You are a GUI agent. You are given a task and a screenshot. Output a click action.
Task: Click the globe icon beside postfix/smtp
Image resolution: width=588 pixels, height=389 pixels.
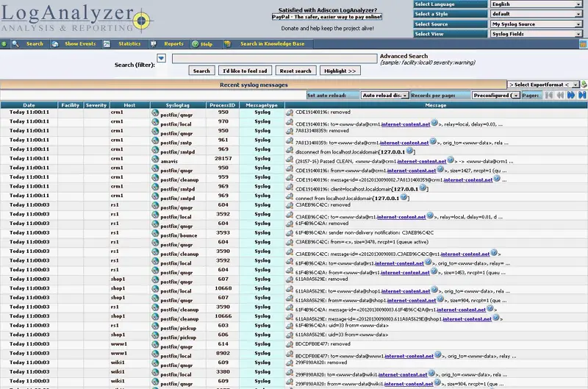pos(155,140)
